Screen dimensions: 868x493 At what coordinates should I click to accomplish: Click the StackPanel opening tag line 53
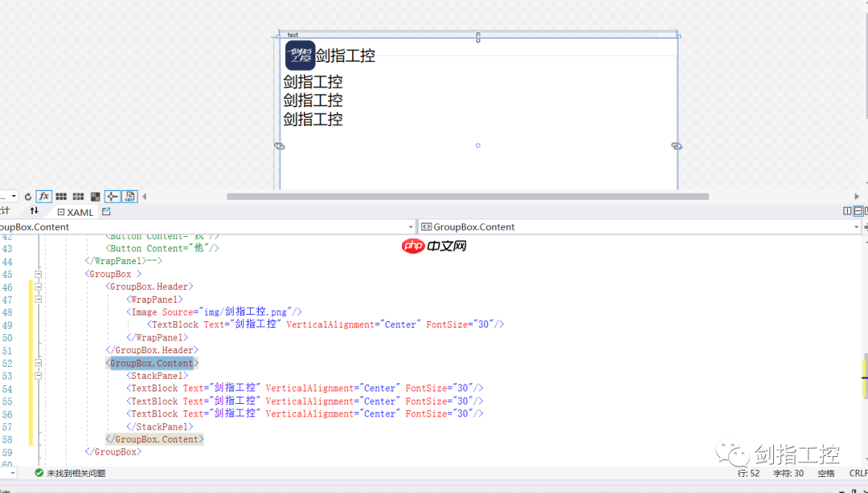[158, 376]
